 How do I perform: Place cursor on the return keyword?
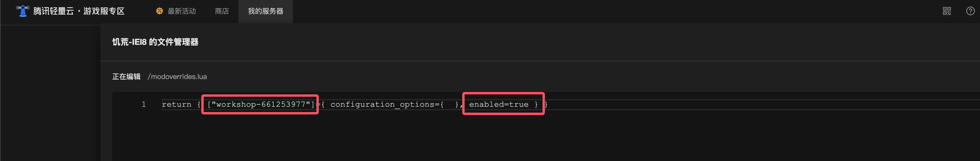(177, 104)
